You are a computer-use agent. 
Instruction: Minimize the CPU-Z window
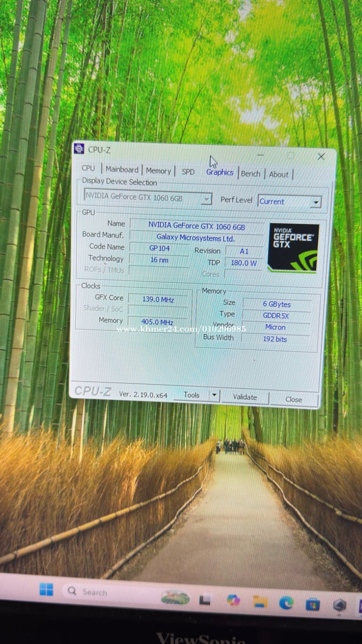tap(260, 155)
